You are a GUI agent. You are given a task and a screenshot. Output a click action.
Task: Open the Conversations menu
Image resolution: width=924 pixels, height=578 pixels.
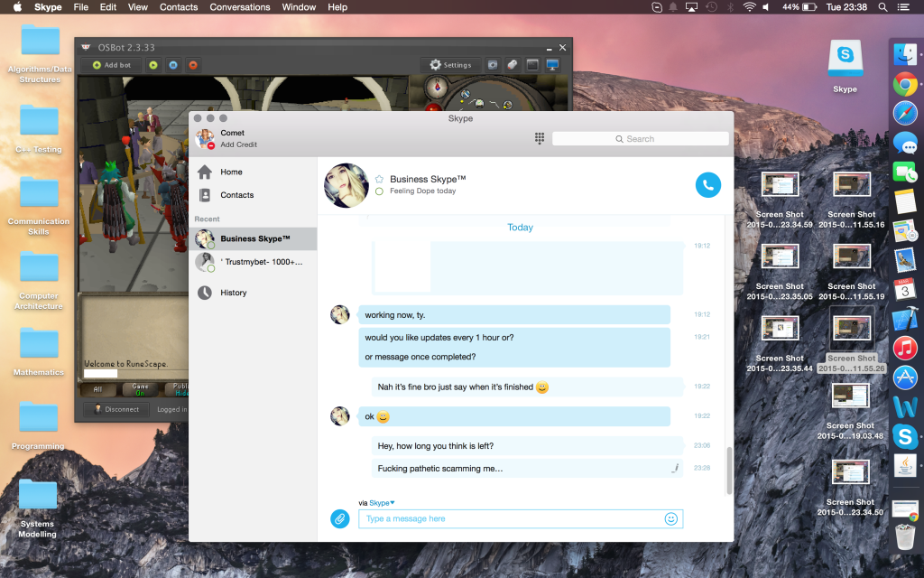tap(240, 7)
